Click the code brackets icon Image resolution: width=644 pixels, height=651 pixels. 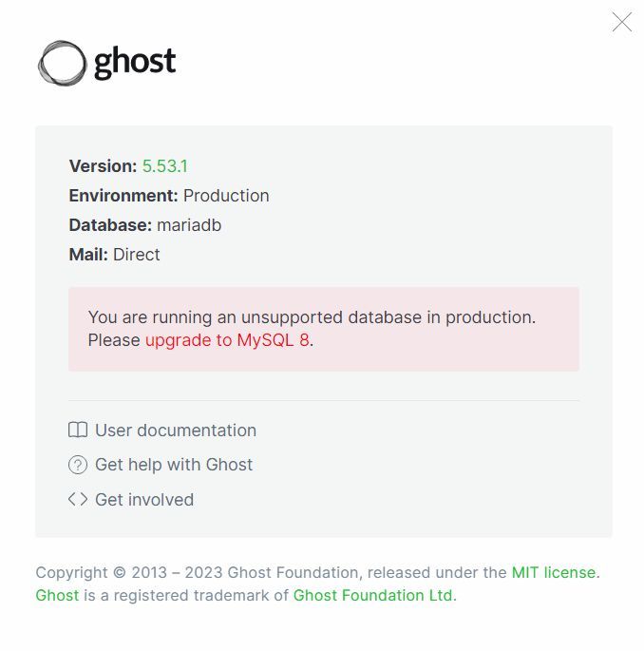pyautogui.click(x=78, y=499)
